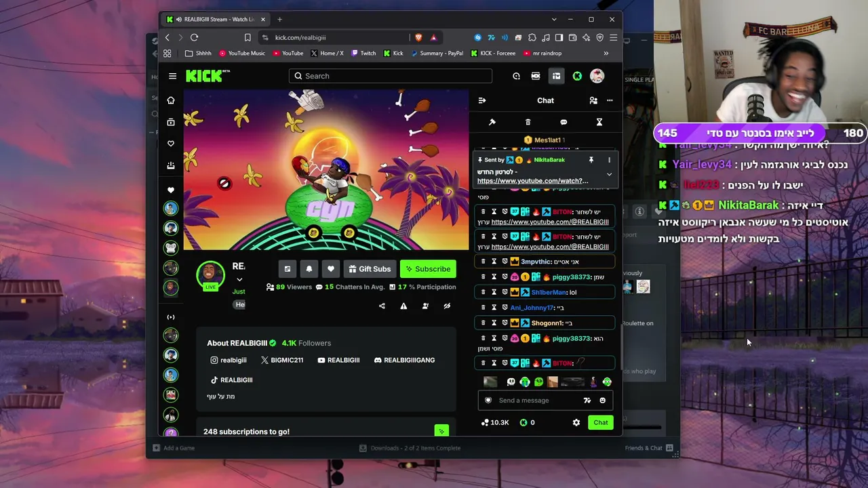This screenshot has width=868, height=488.
Task: Click the REALBIGIII Stream browser tab
Action: coord(216,19)
